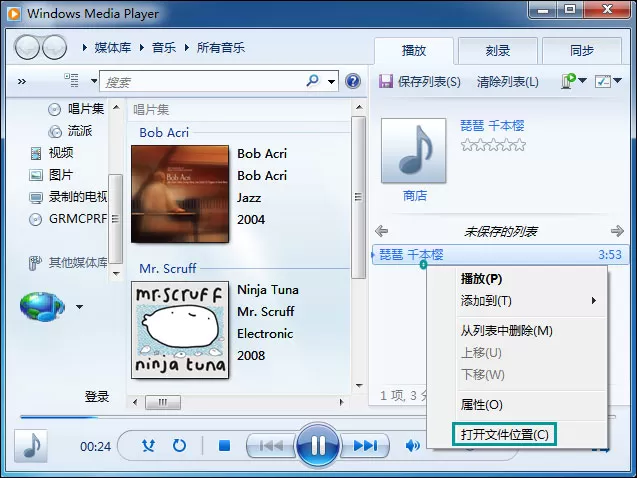The height and width of the screenshot is (478, 637).
Task: Click the 琵琶 千本樱 album art thumbnail
Action: (414, 150)
